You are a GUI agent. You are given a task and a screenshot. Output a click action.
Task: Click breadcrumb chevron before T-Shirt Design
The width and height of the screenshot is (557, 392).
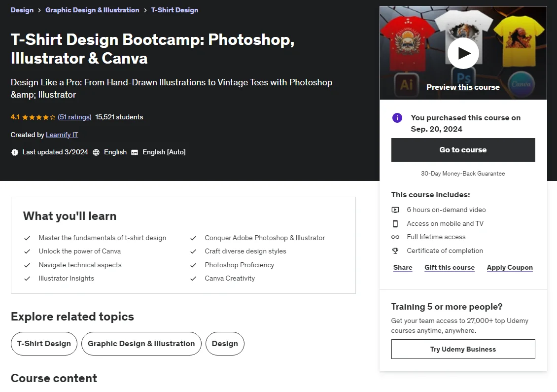(145, 10)
